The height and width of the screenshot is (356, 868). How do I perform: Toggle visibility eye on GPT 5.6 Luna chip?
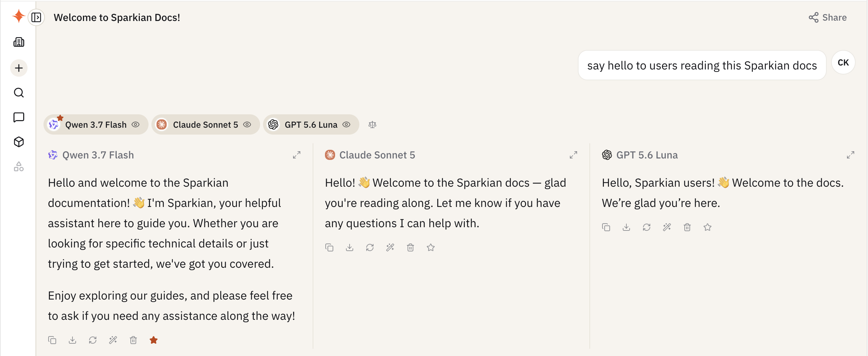click(346, 124)
